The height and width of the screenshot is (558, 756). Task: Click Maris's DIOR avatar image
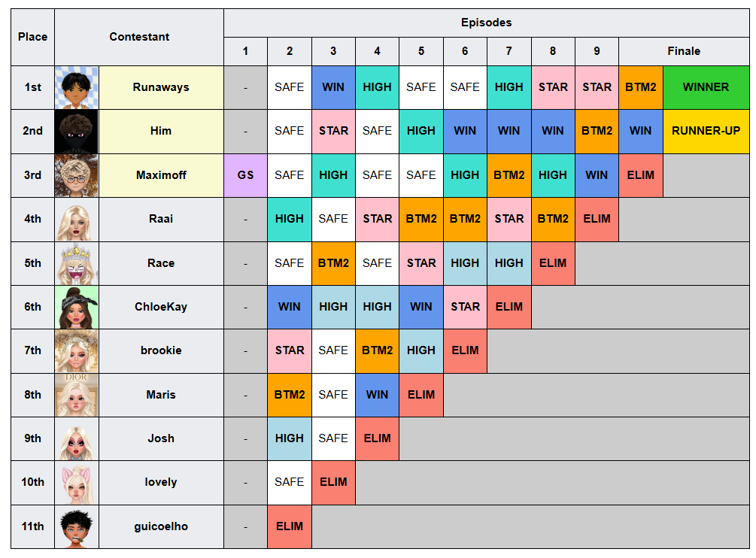pos(77,395)
